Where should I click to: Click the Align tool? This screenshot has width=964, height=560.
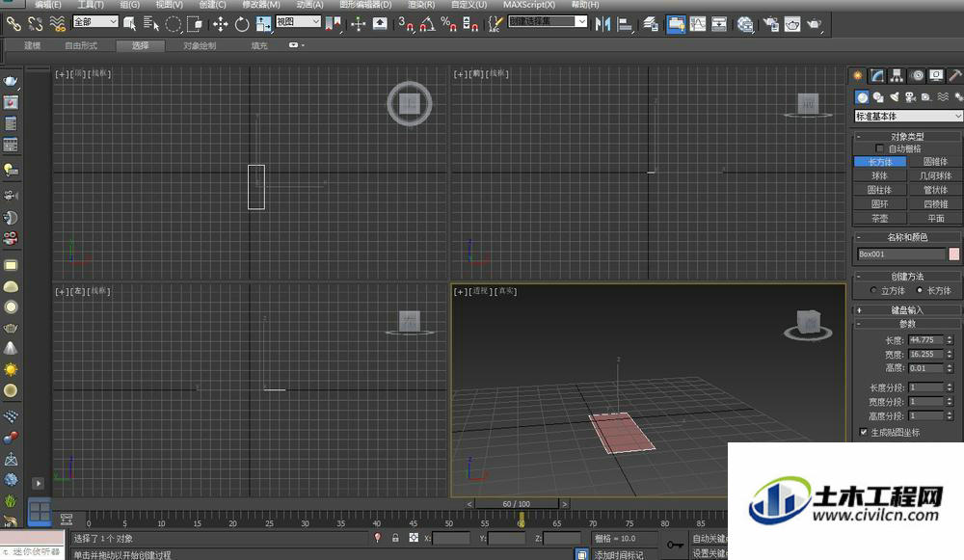click(625, 24)
